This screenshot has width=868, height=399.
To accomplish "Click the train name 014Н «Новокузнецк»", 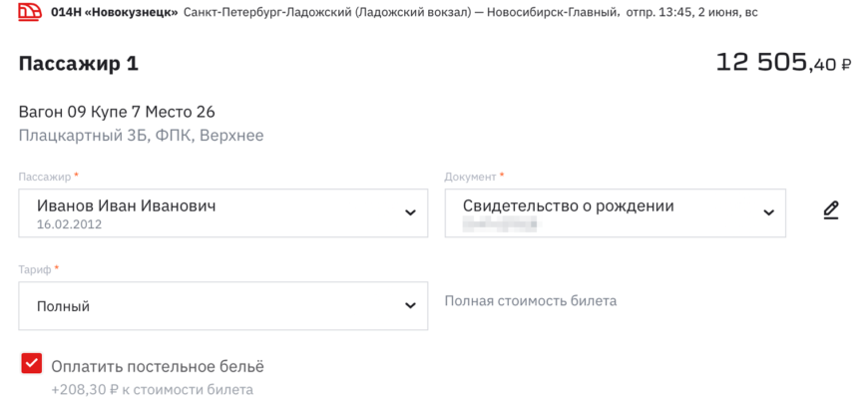I will [x=115, y=12].
